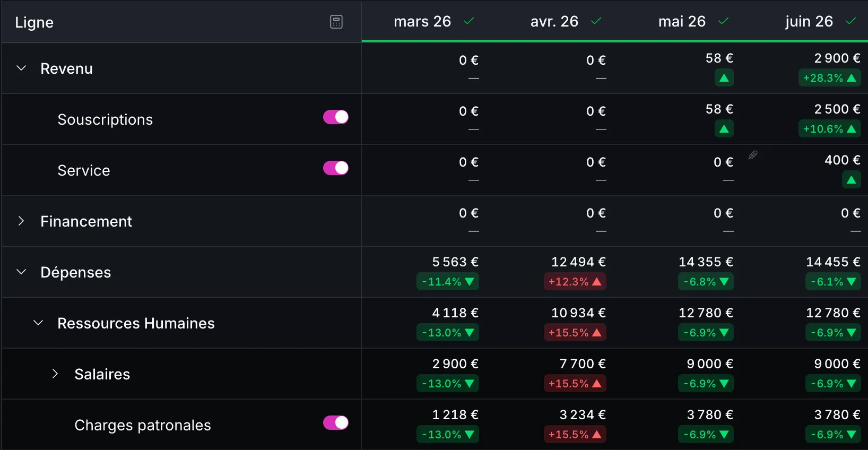
Task: Click the checkmark next to mars 26
Action: click(x=468, y=21)
